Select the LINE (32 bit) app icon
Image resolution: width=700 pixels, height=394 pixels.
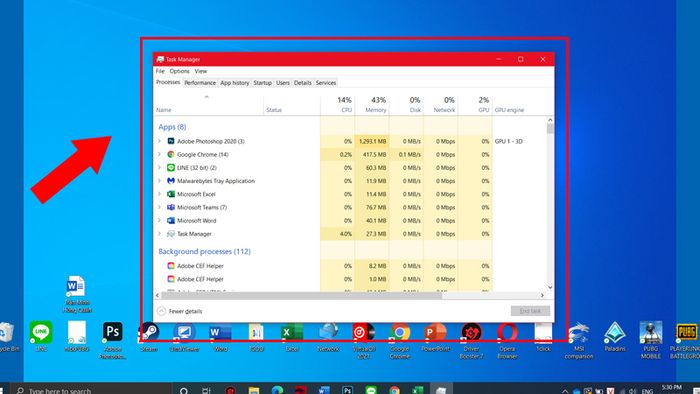171,168
